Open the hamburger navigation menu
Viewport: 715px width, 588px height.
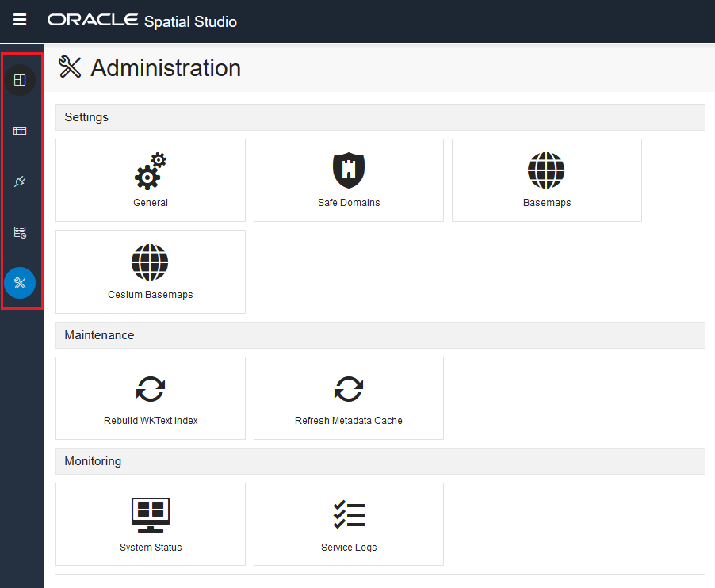coord(20,20)
